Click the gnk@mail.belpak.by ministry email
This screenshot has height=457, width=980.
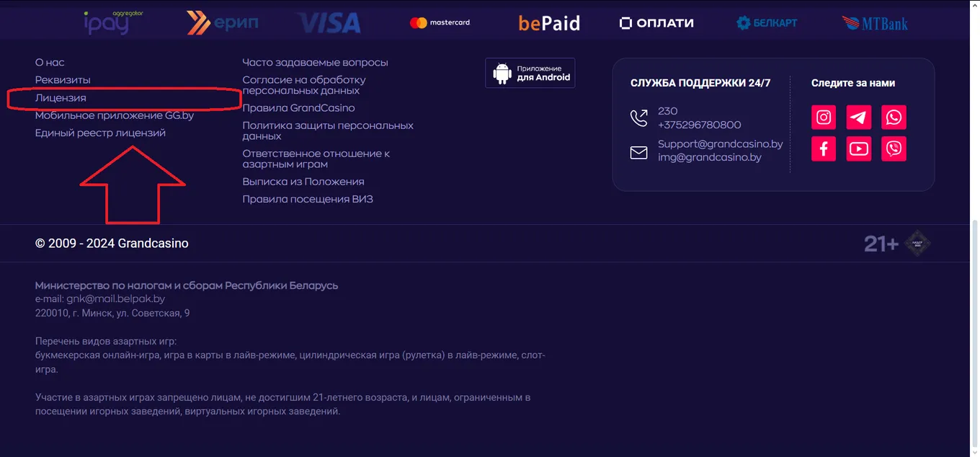click(115, 298)
